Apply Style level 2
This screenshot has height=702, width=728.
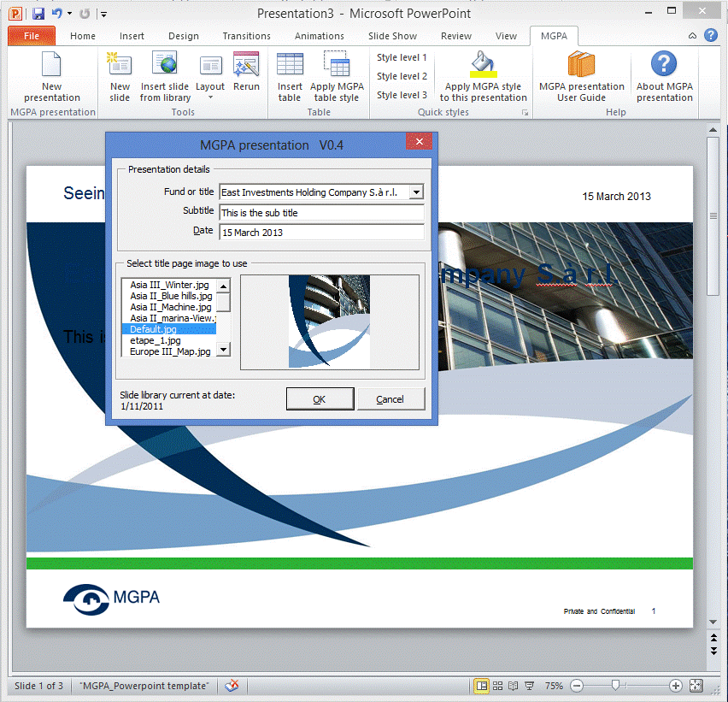coord(402,76)
